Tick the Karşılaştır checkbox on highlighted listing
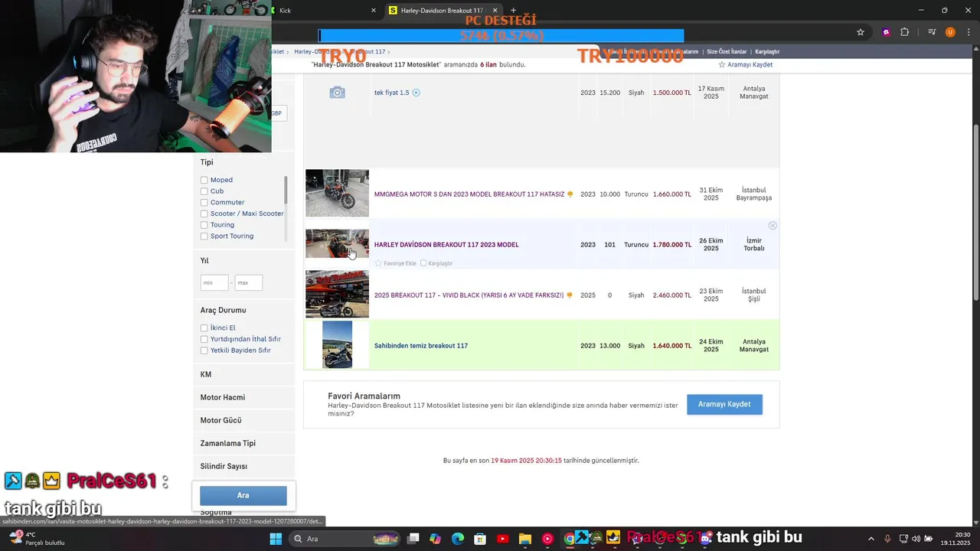Image resolution: width=980 pixels, height=551 pixels. pos(423,263)
